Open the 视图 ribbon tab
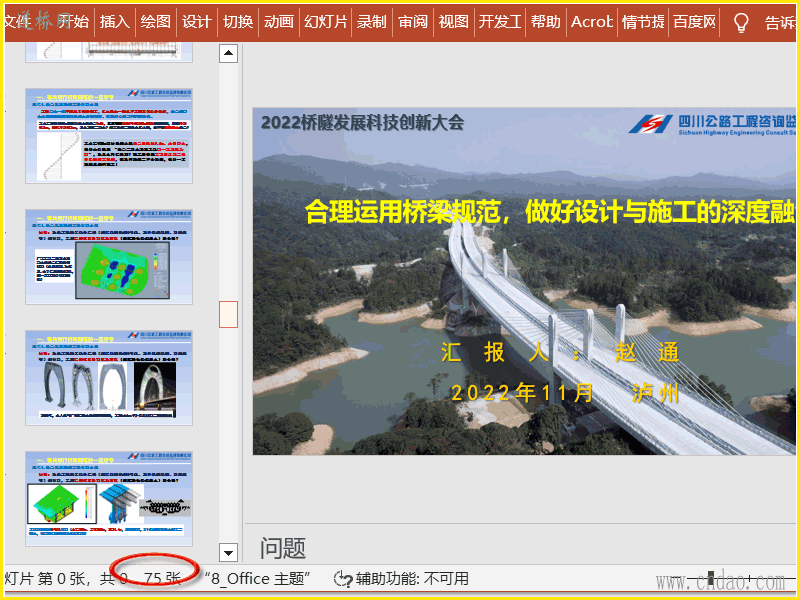The height and width of the screenshot is (600, 800). 454,22
